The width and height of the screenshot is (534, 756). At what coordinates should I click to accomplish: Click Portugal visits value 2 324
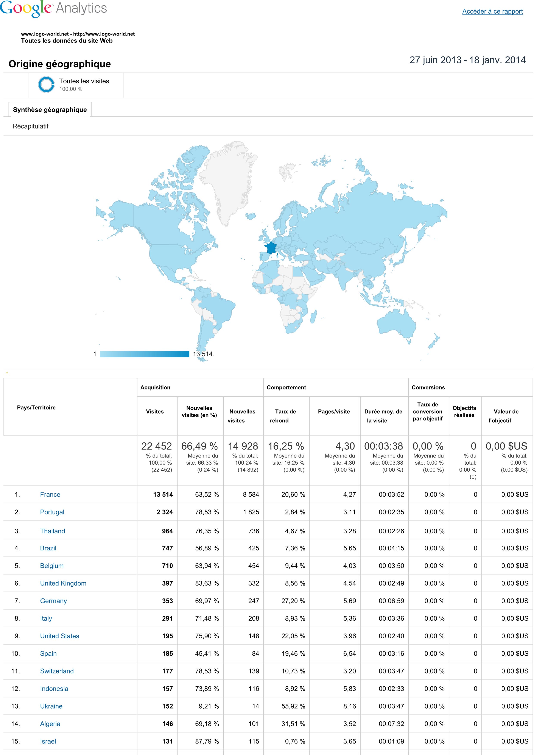pos(165,512)
